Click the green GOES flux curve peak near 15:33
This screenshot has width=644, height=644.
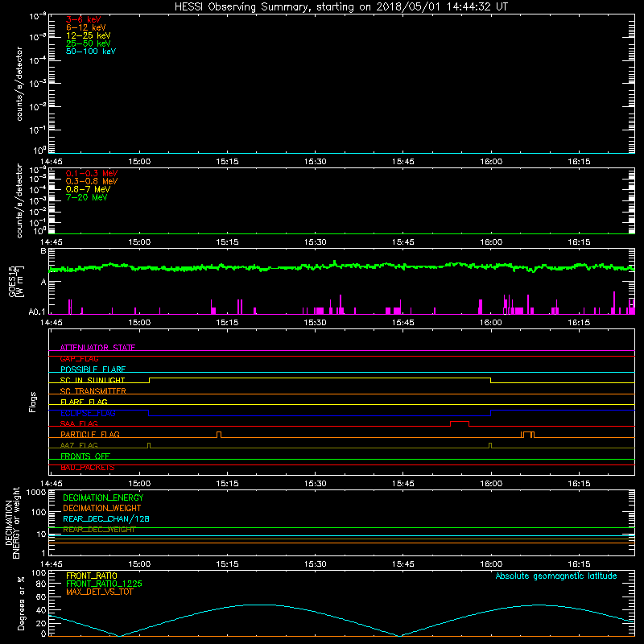click(335, 262)
